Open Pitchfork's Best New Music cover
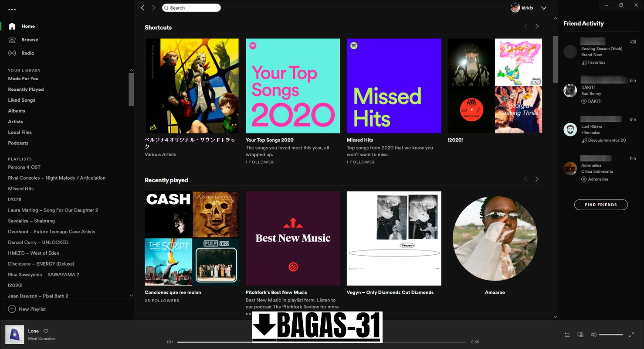644x349 pixels. (x=293, y=239)
